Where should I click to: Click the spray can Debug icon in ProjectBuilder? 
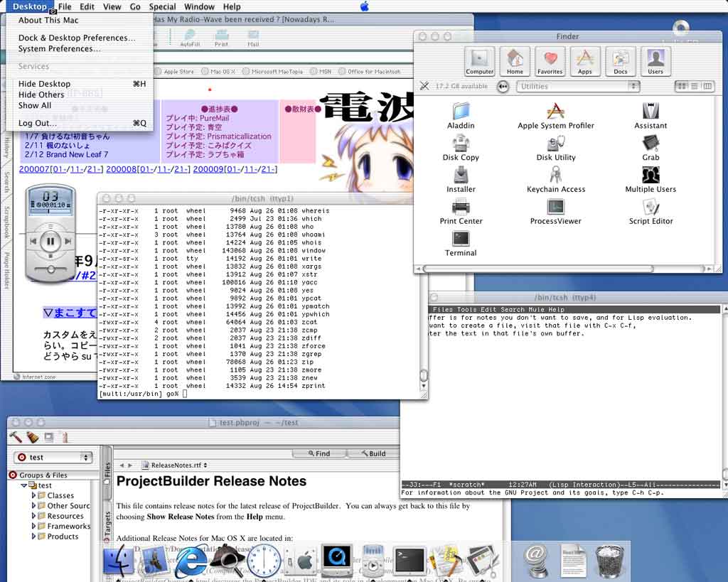65,437
